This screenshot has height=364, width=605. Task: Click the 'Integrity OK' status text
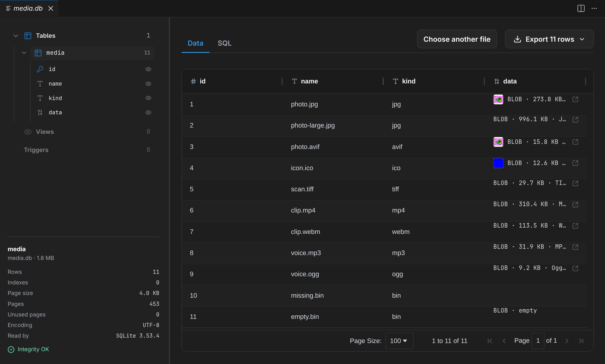pos(33,349)
